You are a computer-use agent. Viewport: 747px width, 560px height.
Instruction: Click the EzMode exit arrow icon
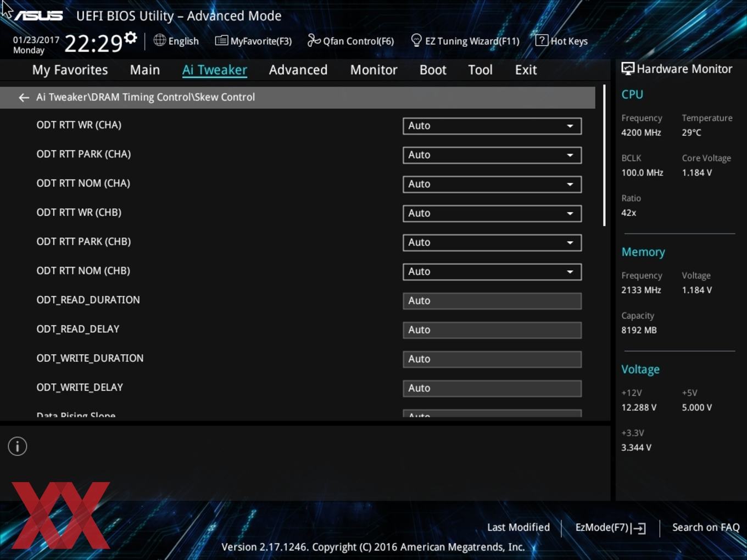(x=639, y=528)
